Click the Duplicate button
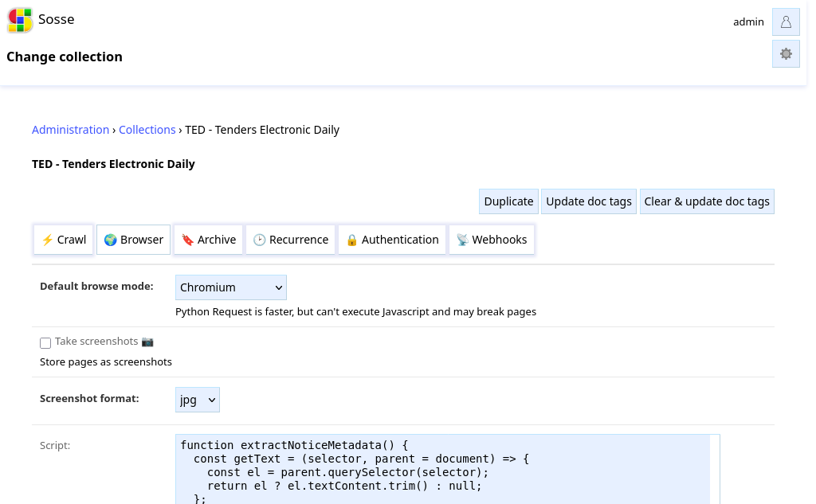816x504 pixels. 508,201
